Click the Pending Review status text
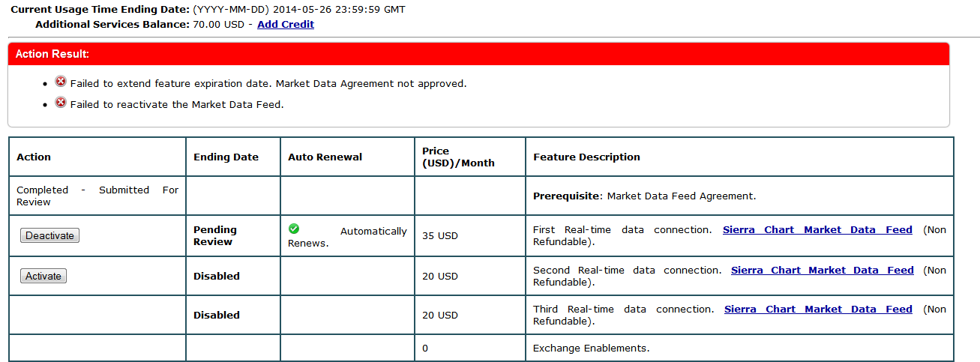 pyautogui.click(x=215, y=236)
